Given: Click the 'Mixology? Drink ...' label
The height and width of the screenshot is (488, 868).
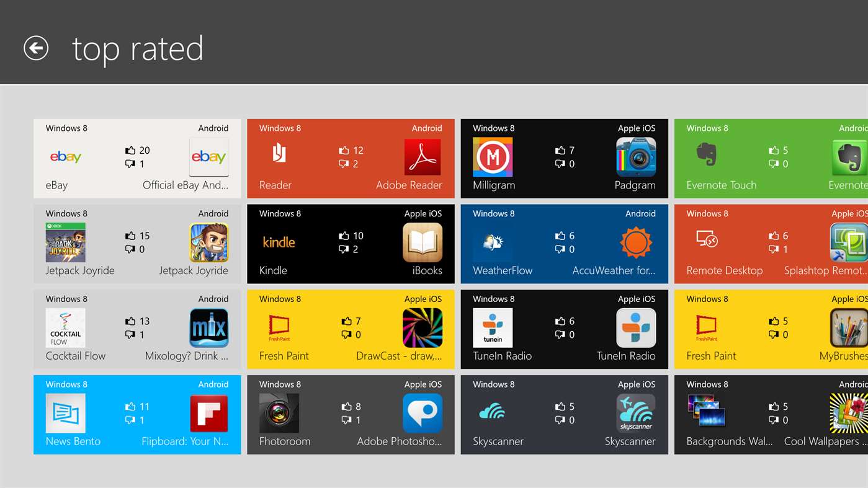Looking at the screenshot, I should pyautogui.click(x=187, y=356).
